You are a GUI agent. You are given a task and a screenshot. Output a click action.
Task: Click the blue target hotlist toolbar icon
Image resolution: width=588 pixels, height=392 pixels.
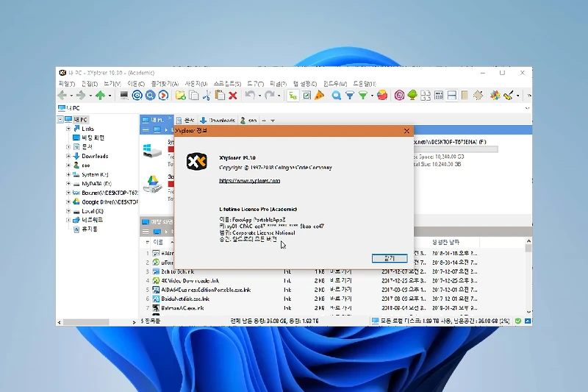click(x=137, y=96)
